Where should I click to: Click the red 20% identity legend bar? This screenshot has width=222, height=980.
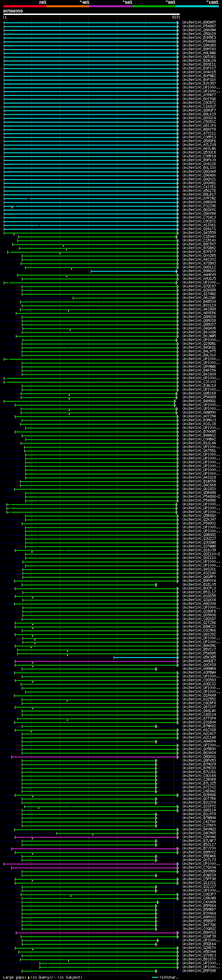(x=25, y=6)
